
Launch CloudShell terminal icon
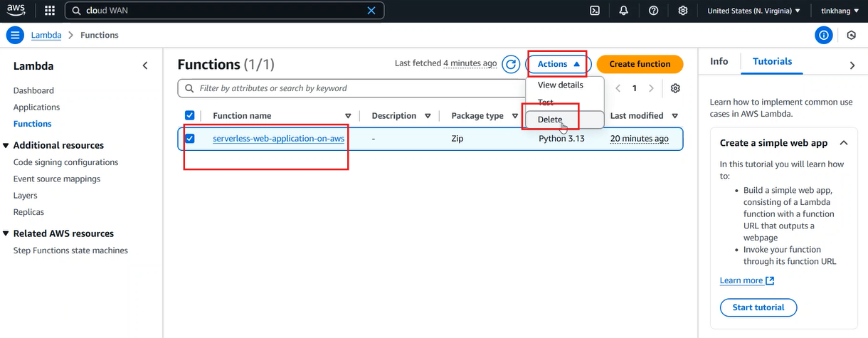tap(595, 11)
